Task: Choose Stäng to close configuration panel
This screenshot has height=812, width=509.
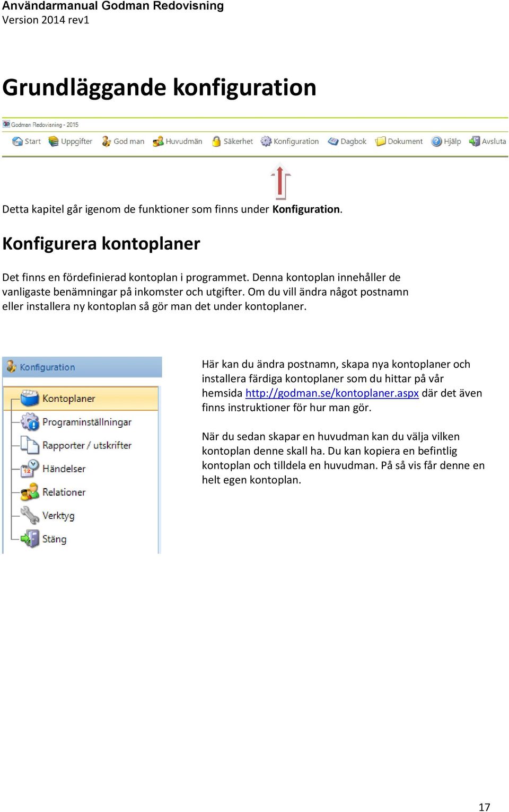Action: point(54,540)
